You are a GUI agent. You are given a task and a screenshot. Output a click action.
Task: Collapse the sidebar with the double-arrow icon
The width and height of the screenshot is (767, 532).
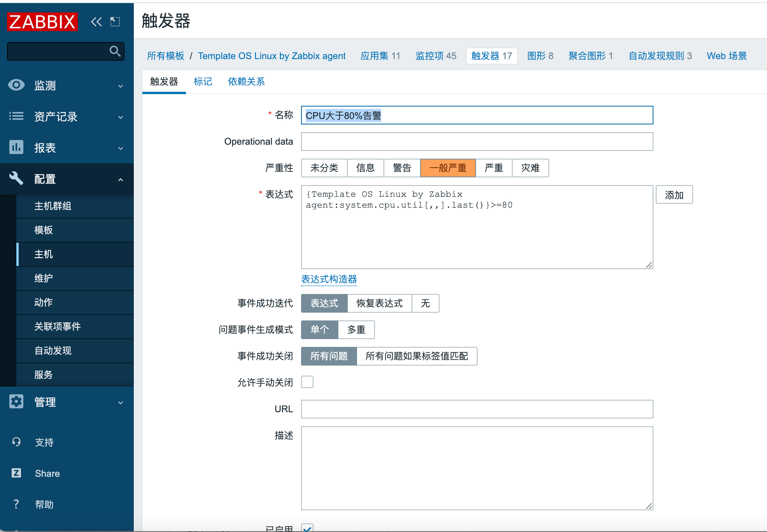point(96,22)
